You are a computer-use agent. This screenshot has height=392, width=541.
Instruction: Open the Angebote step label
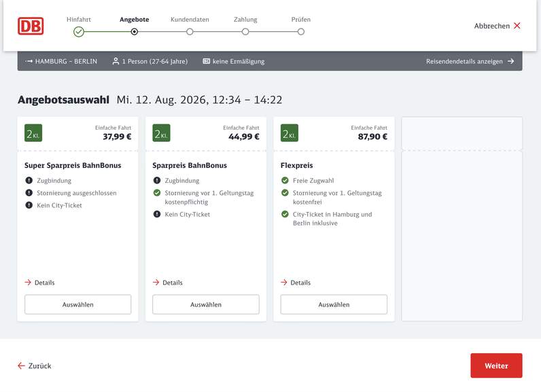(134, 20)
